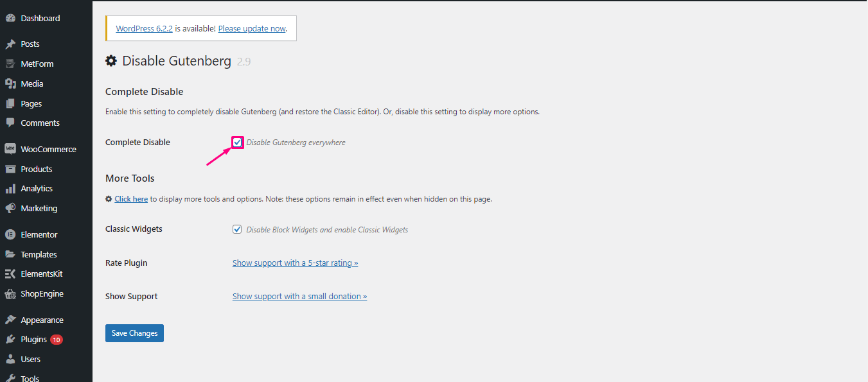868x382 pixels.
Task: Disable the Classic Widgets checkbox
Action: click(x=237, y=229)
